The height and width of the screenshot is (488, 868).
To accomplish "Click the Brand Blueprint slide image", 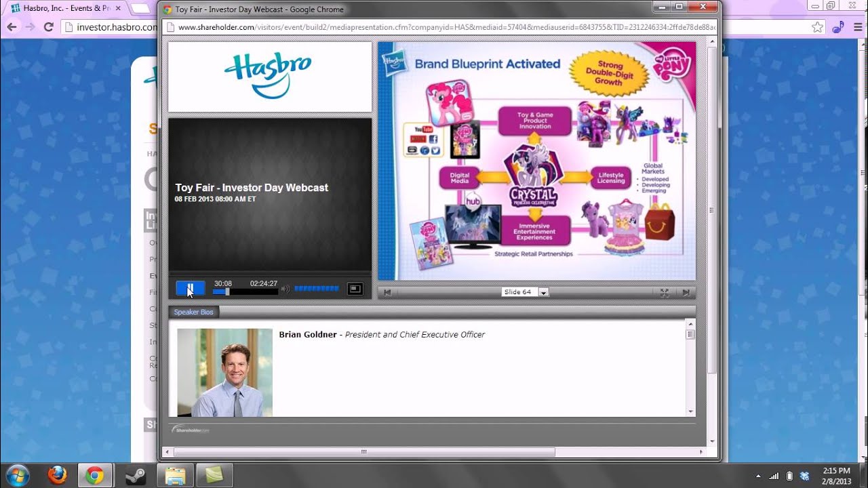I will (x=537, y=161).
